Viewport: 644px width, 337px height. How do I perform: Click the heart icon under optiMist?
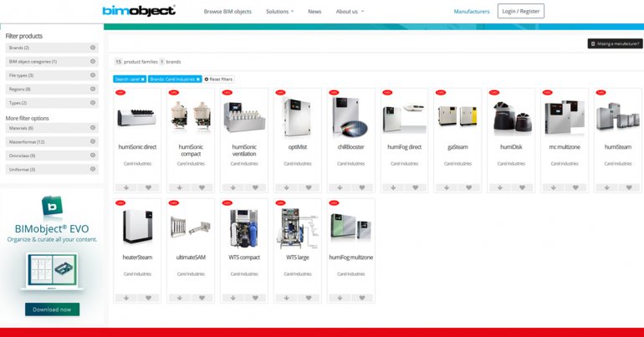click(309, 187)
